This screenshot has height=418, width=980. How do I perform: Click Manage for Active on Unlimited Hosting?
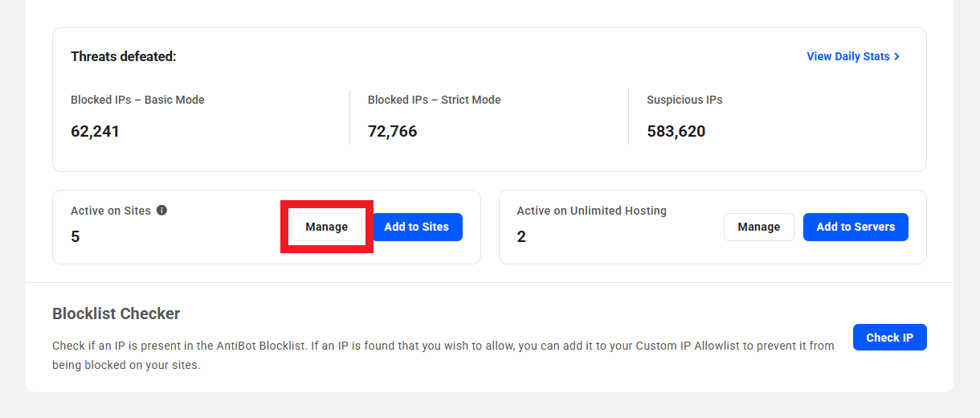click(759, 227)
